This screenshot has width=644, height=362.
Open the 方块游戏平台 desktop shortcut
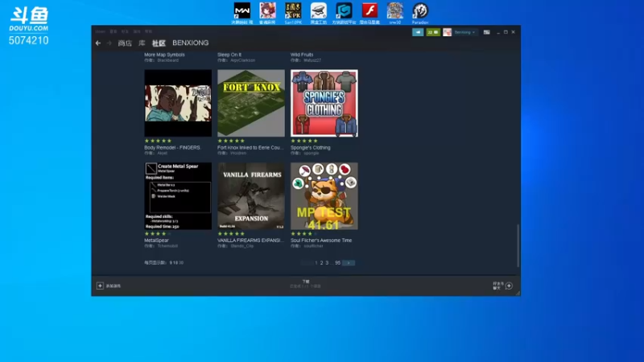[x=344, y=13]
